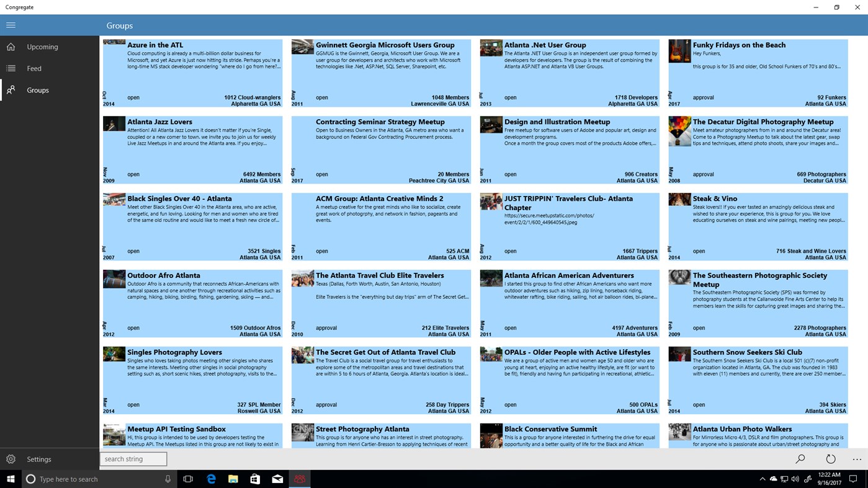Click Black Singles Over 40 thumbnail image
868x488 pixels.
(114, 199)
